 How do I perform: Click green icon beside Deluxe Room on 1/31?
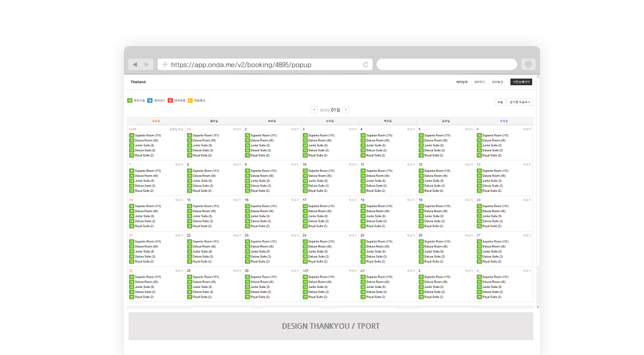(x=305, y=282)
